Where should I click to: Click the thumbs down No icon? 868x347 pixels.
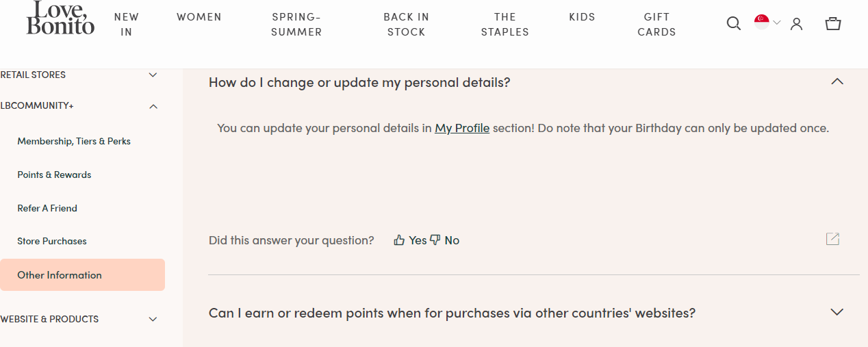coord(435,240)
